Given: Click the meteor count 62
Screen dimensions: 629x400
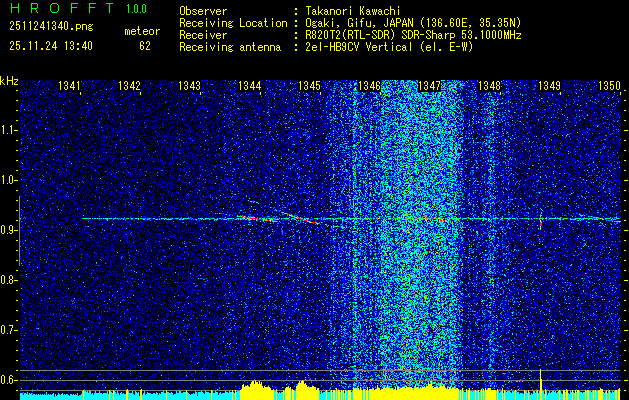Looking at the screenshot, I should (x=145, y=46).
